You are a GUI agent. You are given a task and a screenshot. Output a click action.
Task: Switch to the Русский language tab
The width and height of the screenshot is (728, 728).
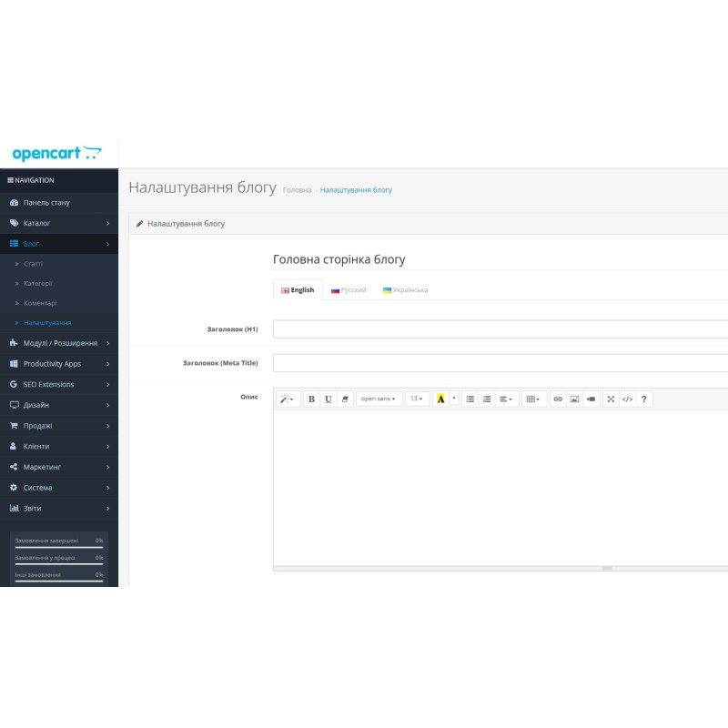click(349, 290)
